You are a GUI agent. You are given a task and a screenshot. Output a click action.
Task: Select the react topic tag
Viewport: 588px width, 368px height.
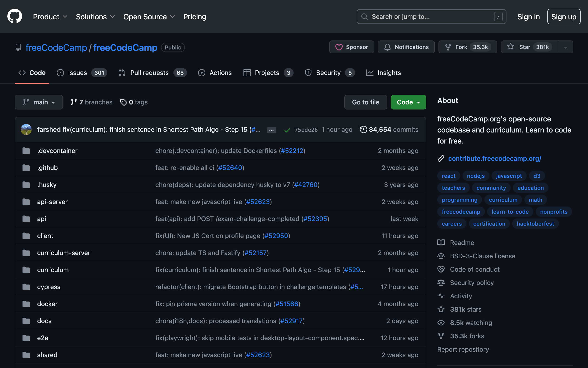(x=449, y=176)
